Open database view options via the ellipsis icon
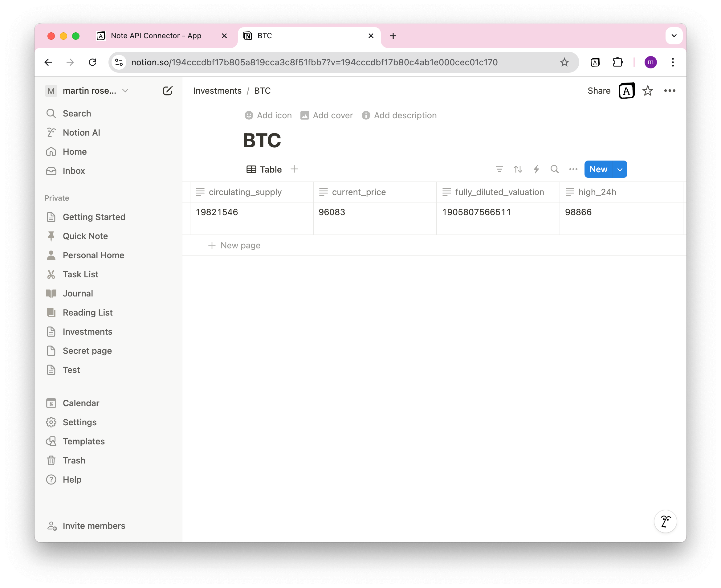Image resolution: width=721 pixels, height=588 pixels. (573, 169)
